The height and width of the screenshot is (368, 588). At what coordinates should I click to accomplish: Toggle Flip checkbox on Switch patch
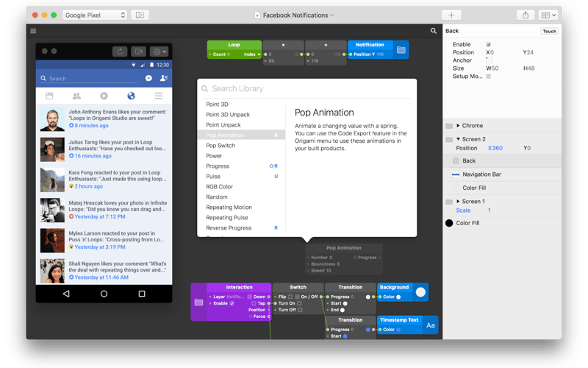tap(290, 297)
